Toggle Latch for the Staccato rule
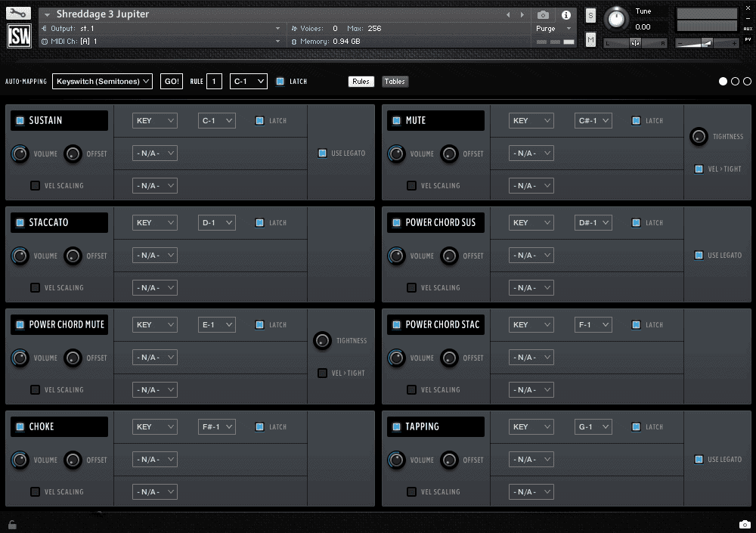The image size is (756, 533). pos(259,222)
